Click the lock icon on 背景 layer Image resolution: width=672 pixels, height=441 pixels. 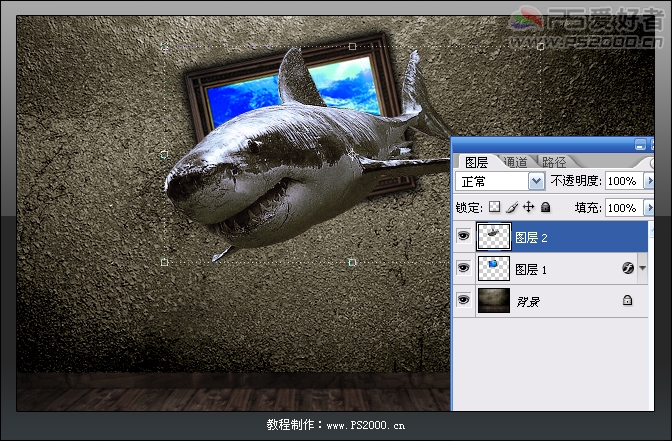pos(627,300)
